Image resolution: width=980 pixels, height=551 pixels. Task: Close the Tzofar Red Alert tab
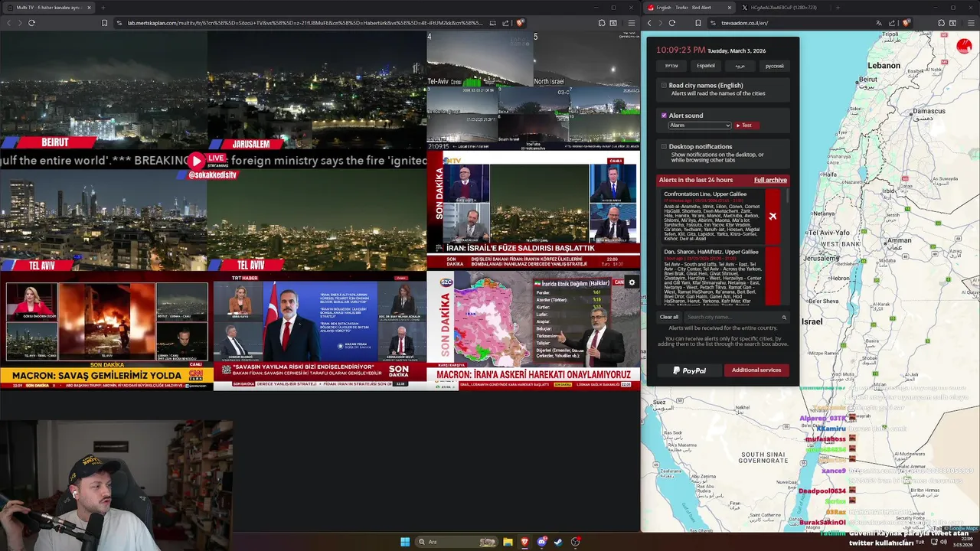[x=730, y=8]
